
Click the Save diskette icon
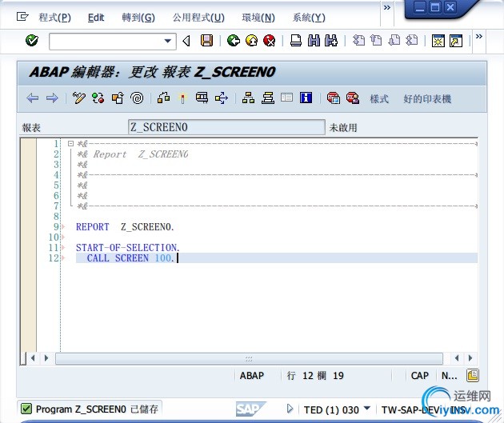206,41
